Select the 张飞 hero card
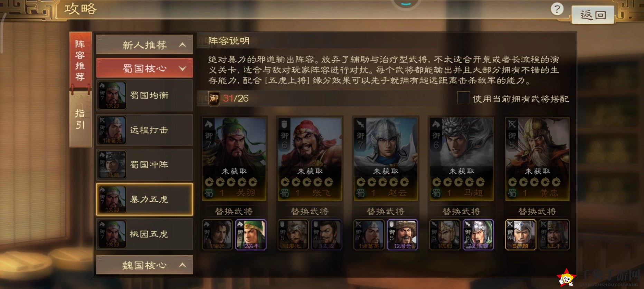 pos(310,159)
